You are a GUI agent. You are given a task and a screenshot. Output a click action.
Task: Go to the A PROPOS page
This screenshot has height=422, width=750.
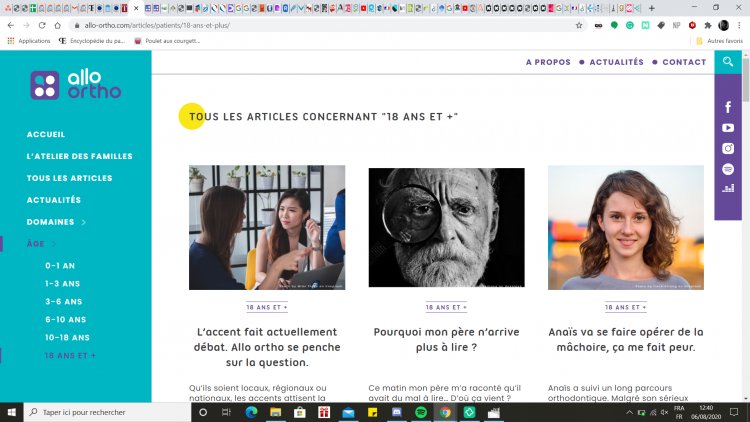tap(548, 62)
